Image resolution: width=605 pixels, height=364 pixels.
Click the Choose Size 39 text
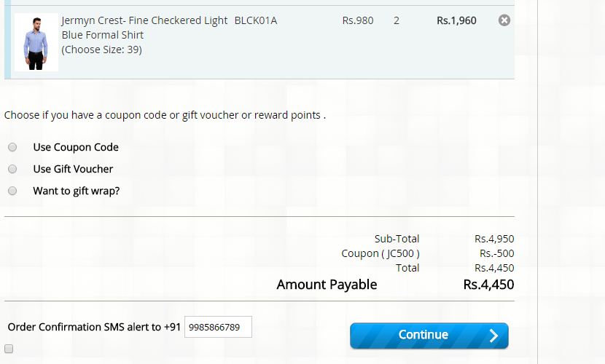pyautogui.click(x=101, y=50)
